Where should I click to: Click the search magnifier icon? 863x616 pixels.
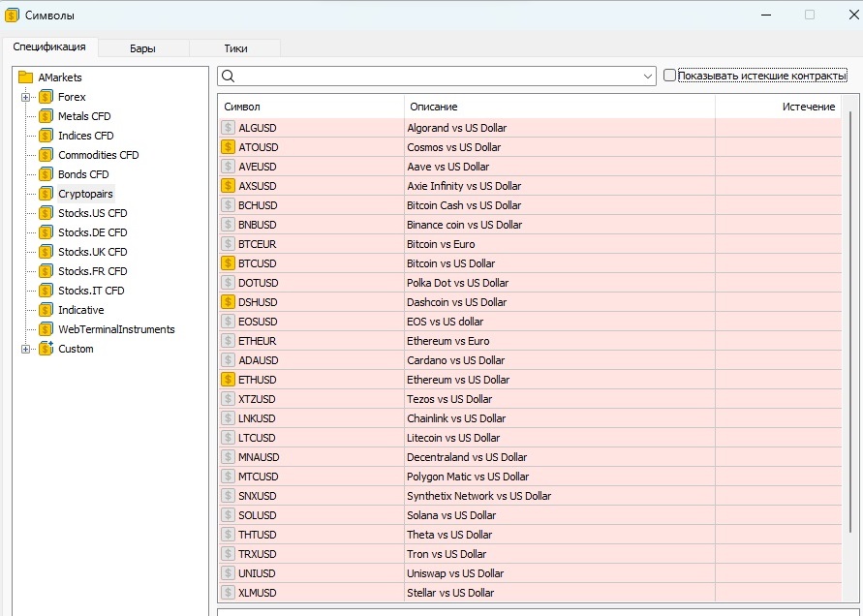(229, 76)
